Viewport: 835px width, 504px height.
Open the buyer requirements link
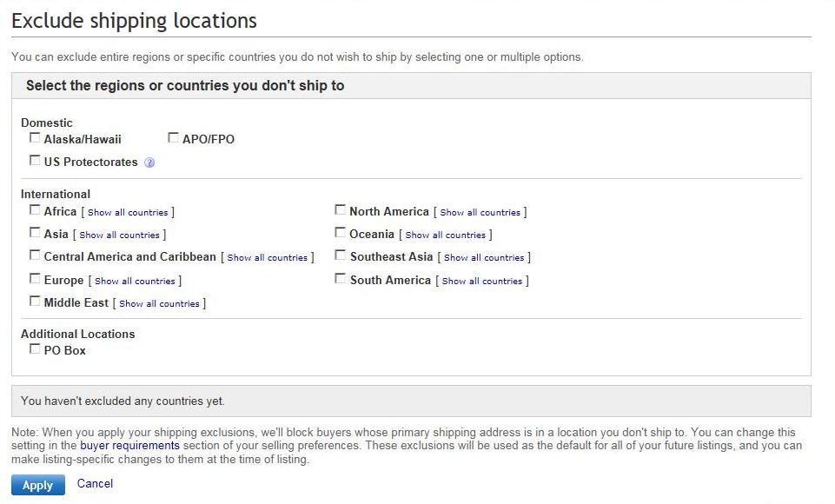(129, 446)
